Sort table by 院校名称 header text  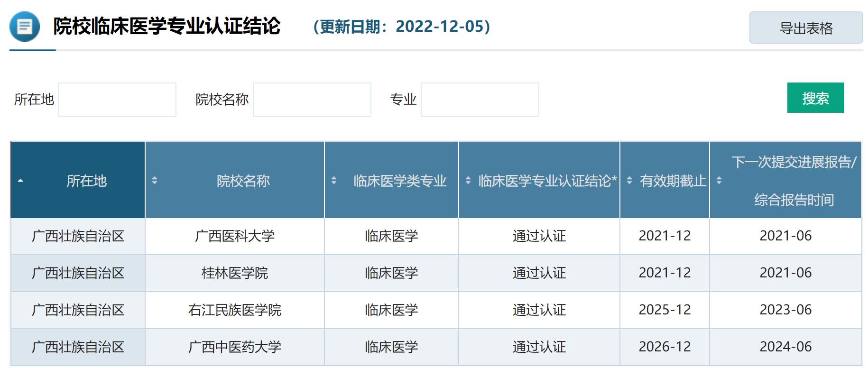coord(243,181)
